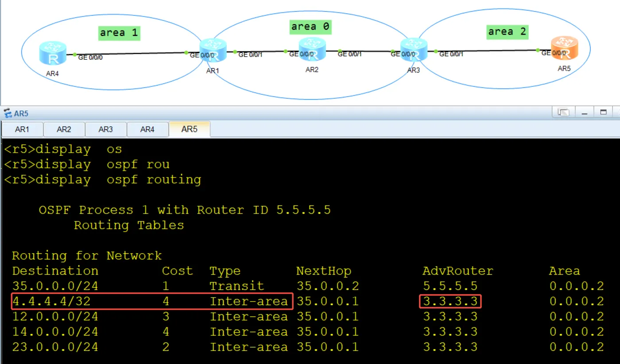Switch to the AR1 terminal tab
This screenshot has width=620, height=364.
tap(22, 129)
